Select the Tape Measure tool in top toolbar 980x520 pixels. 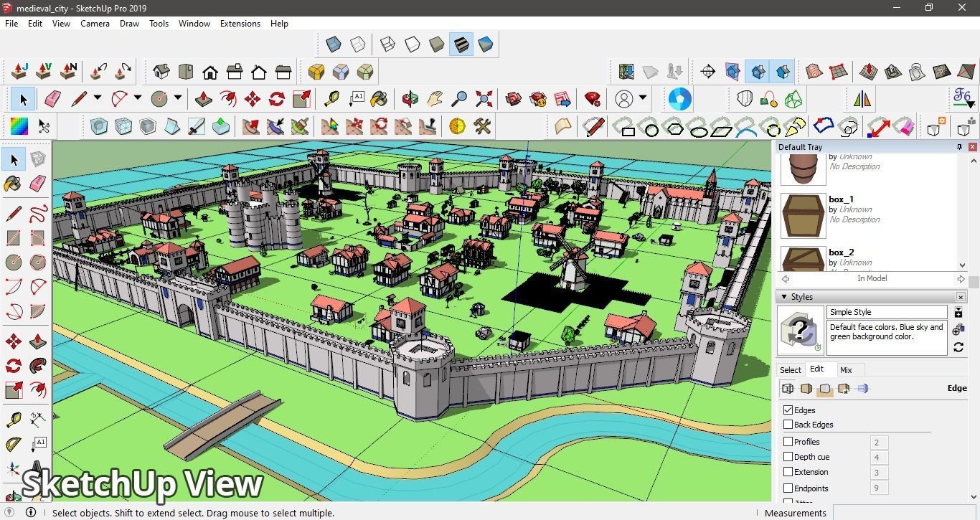click(331, 99)
